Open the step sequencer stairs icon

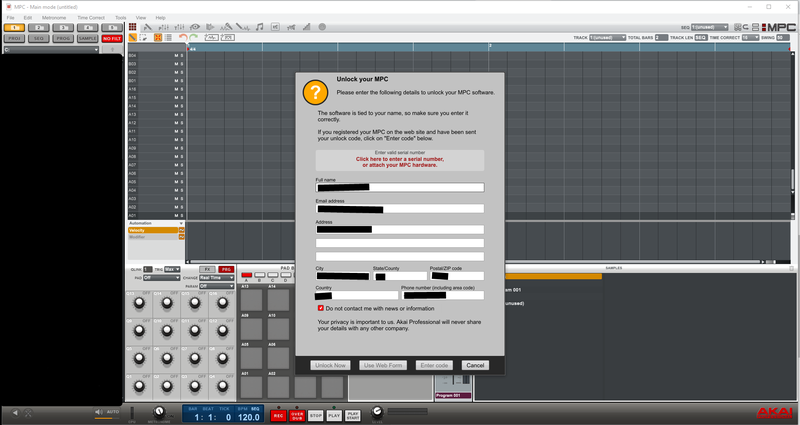click(306, 27)
